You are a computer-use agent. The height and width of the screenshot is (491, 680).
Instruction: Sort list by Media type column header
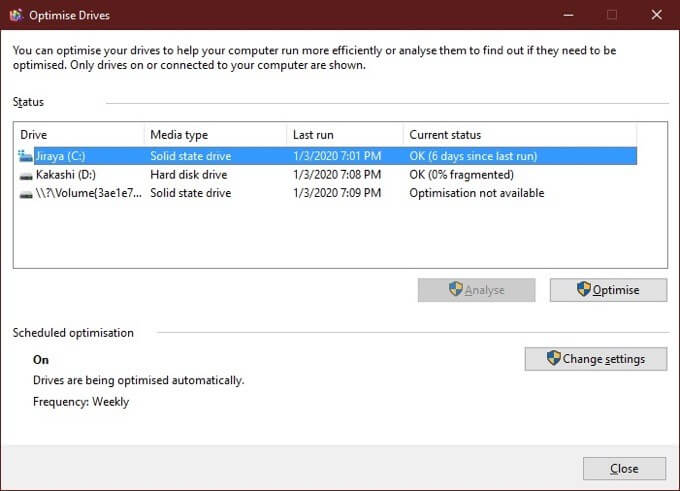click(215, 135)
